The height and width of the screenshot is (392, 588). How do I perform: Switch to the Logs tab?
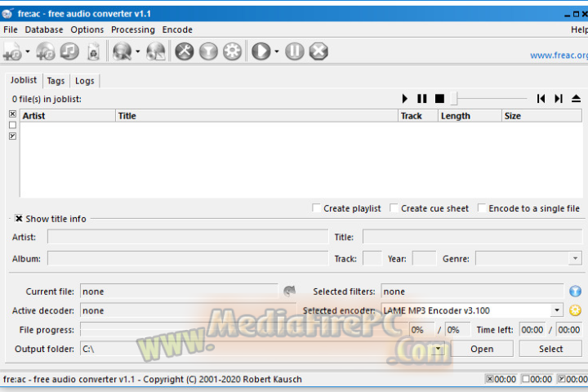point(85,81)
